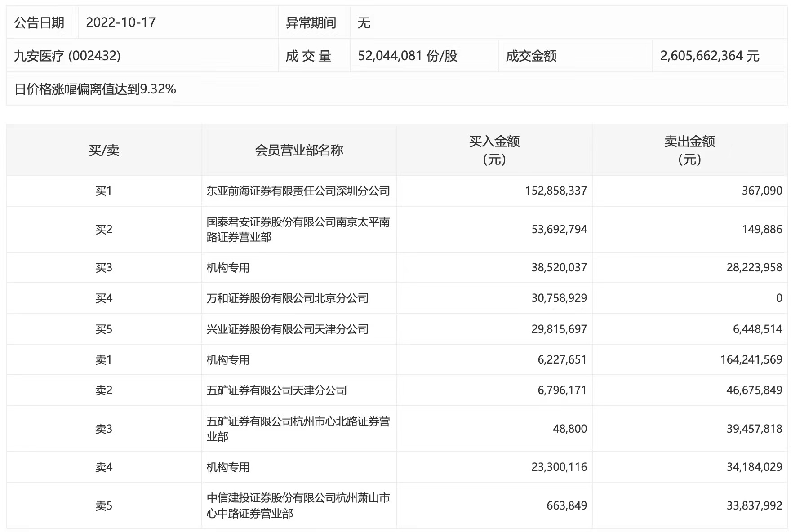Screen dimensions: 791x532
Task: Click the 卖3 row label
Action: click(x=104, y=429)
